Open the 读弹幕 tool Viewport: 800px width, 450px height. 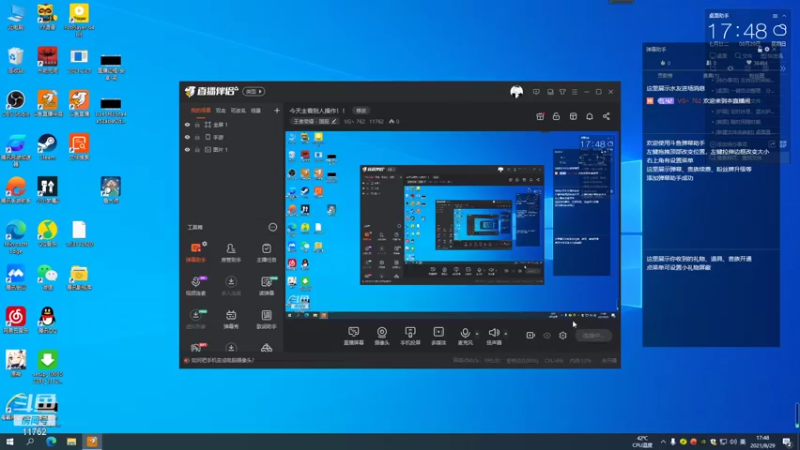(266, 286)
